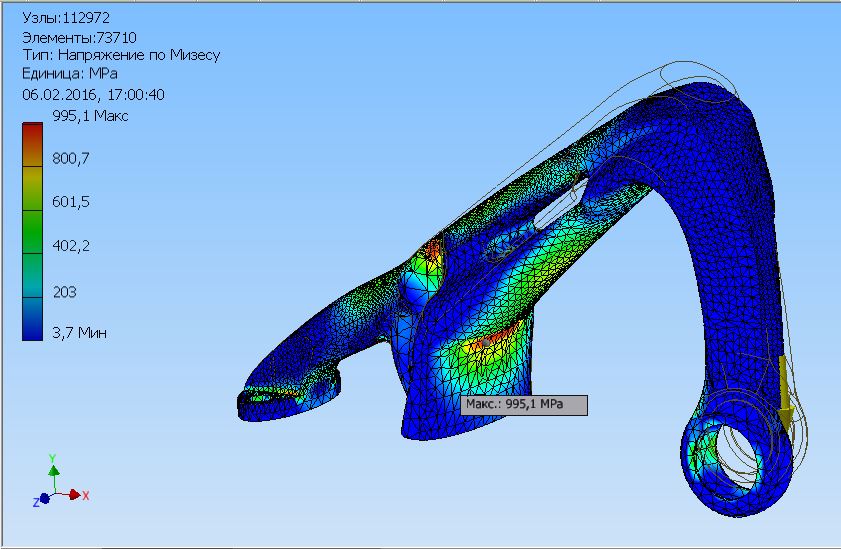This screenshot has width=841, height=549.
Task: Click the '995,1 Макс' legend value
Action: [x=90, y=116]
